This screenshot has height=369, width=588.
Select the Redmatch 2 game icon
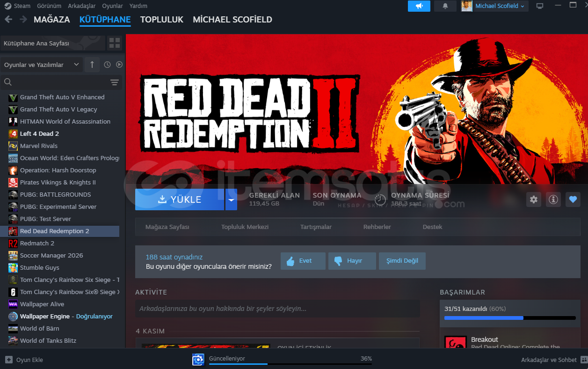(13, 244)
